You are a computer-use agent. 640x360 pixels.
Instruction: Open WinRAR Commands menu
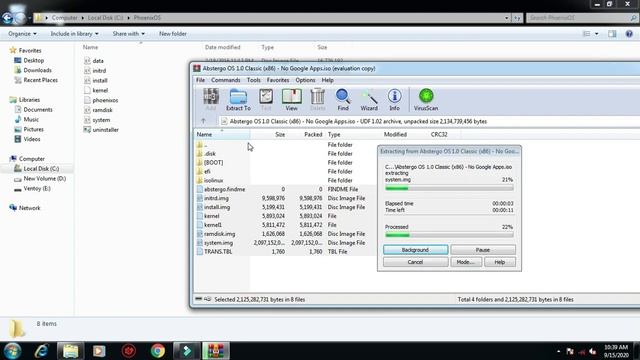226,80
